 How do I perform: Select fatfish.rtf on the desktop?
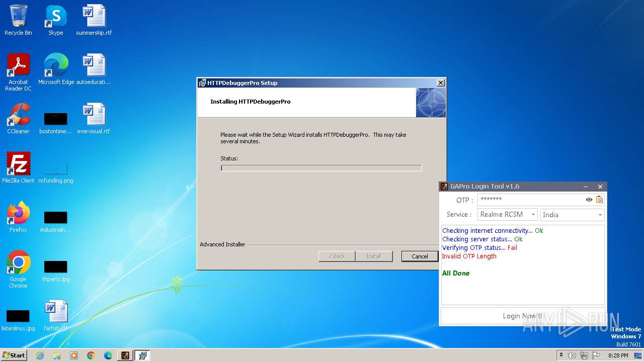point(55,315)
